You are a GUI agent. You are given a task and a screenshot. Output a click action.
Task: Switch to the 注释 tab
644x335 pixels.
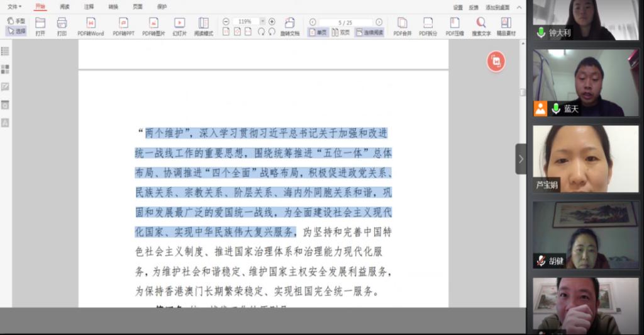point(89,6)
